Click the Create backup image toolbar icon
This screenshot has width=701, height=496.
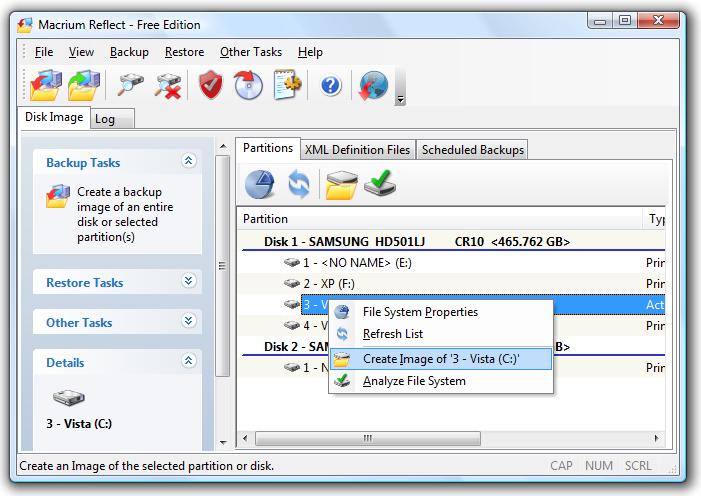click(x=46, y=85)
